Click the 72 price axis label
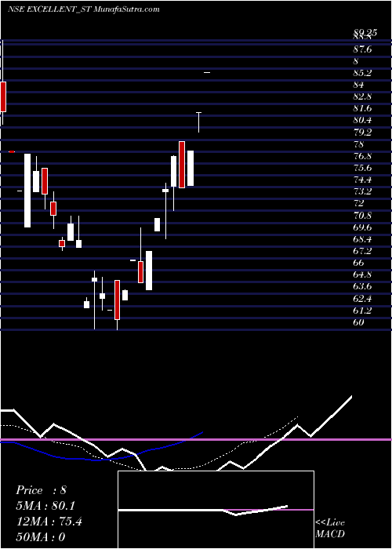This screenshot has height=549, width=392. point(358,203)
